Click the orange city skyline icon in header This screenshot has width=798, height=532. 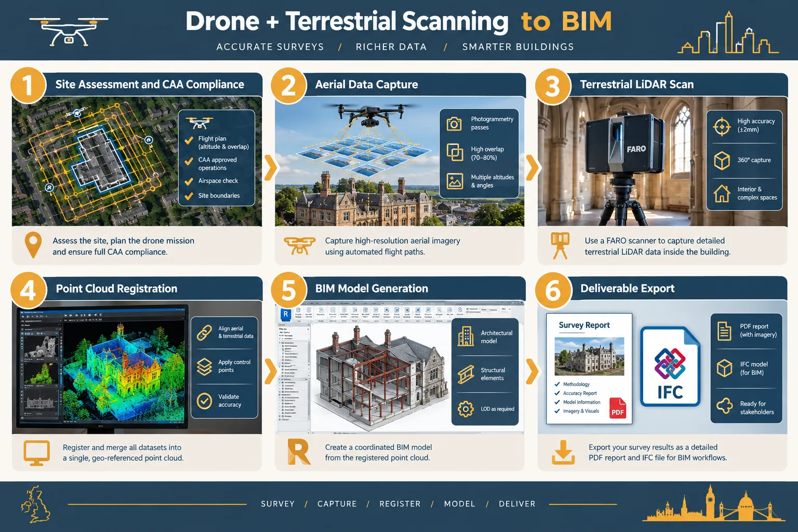728,33
